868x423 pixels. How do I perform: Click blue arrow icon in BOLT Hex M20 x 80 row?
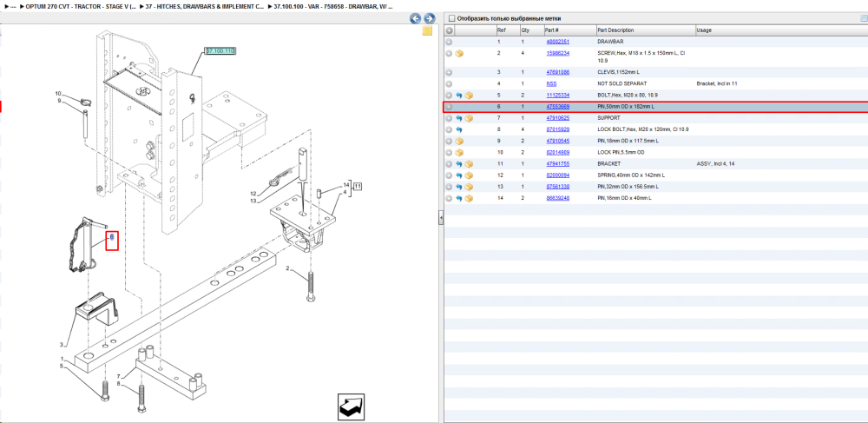(459, 96)
